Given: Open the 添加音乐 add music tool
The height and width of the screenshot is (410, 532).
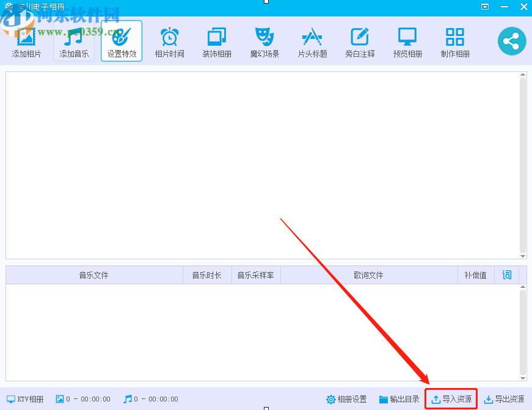Looking at the screenshot, I should point(74,41).
